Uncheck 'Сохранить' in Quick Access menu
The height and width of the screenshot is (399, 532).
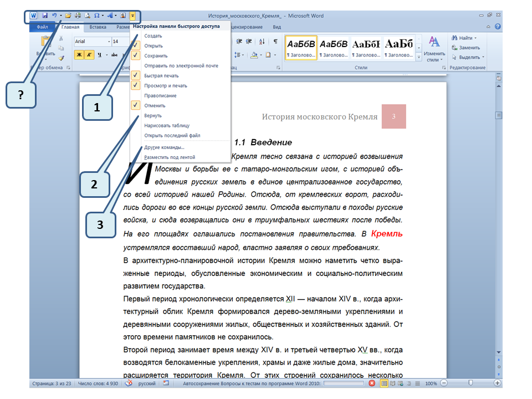click(156, 55)
